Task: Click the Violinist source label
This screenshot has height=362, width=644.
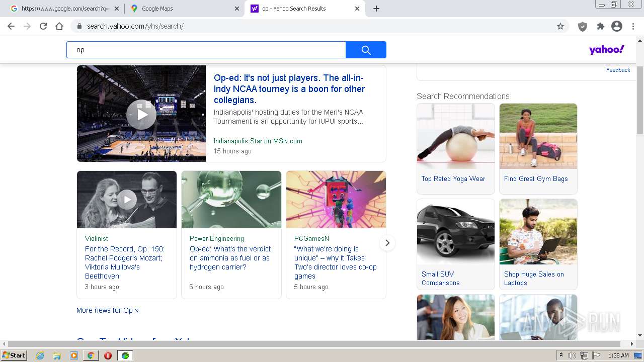Action: [x=97, y=238]
